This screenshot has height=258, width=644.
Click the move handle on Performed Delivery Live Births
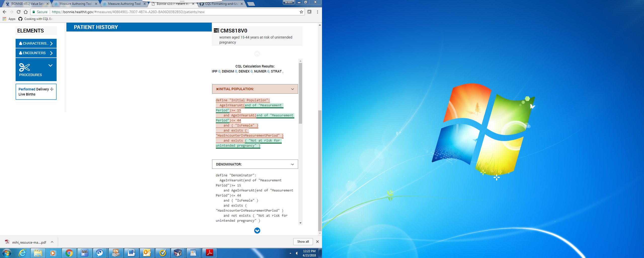pyautogui.click(x=52, y=89)
